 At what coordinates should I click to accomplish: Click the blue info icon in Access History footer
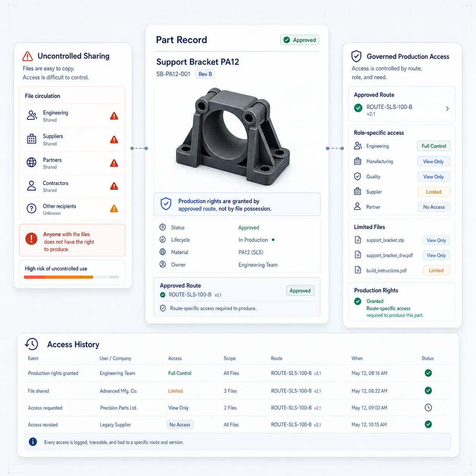coord(33,442)
